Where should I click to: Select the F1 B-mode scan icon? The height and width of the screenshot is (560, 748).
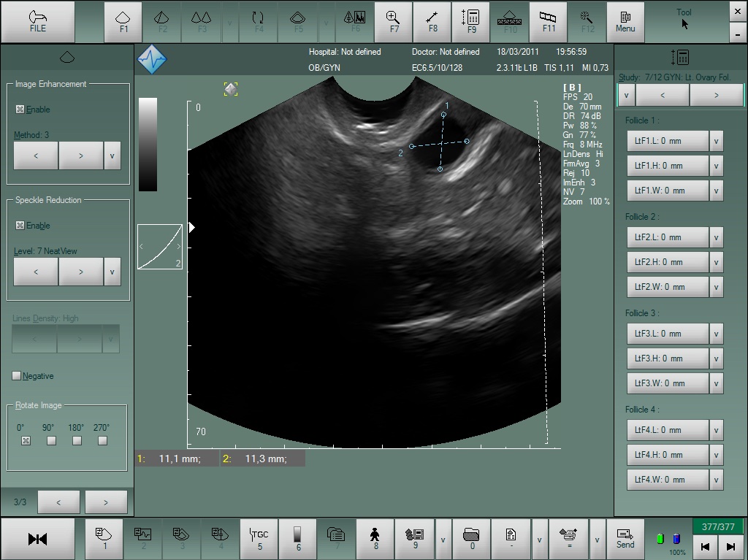coord(123,22)
